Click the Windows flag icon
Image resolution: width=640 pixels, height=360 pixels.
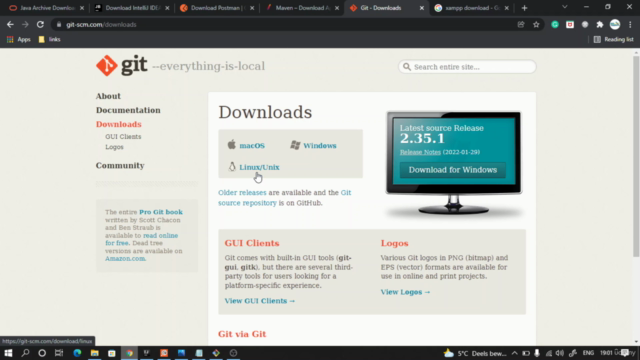(x=295, y=145)
